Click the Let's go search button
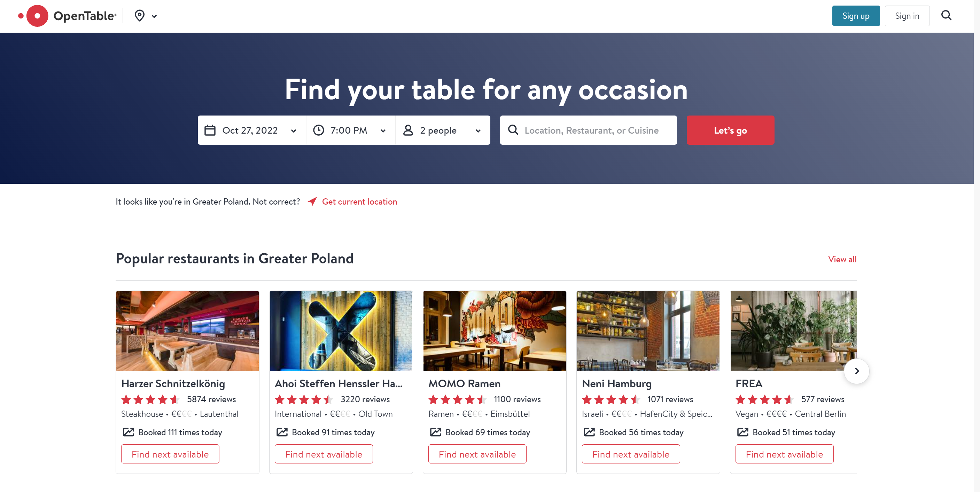980x492 pixels. point(730,130)
